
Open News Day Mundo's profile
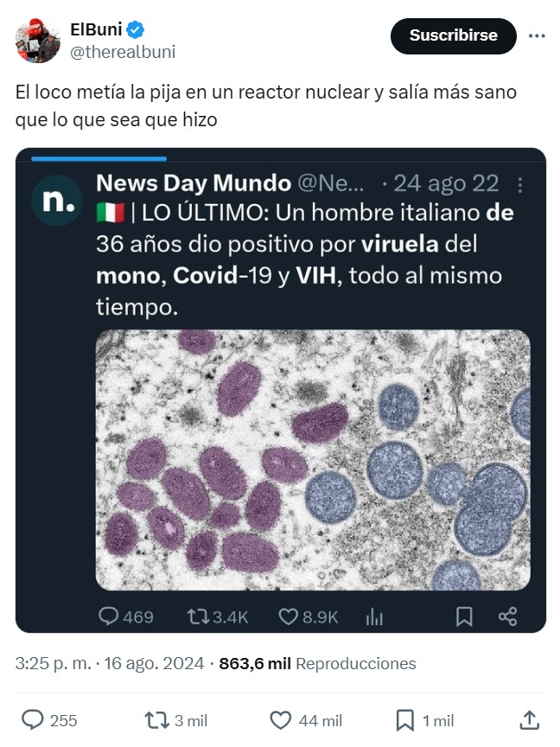[194, 184]
